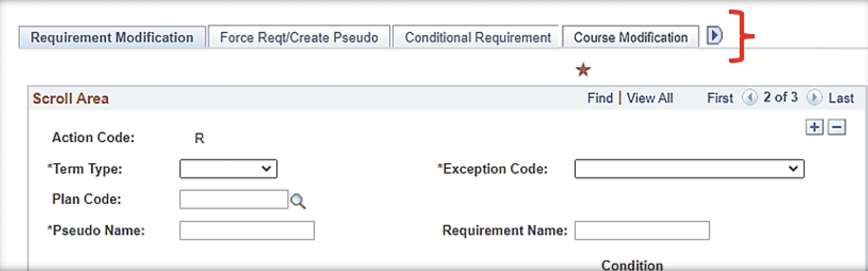Open the Term Type dropdown
The width and height of the screenshot is (868, 271).
(x=228, y=169)
